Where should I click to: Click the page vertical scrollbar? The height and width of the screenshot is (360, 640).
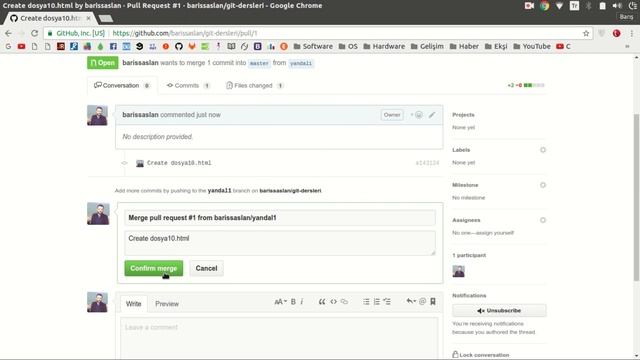click(x=636, y=197)
